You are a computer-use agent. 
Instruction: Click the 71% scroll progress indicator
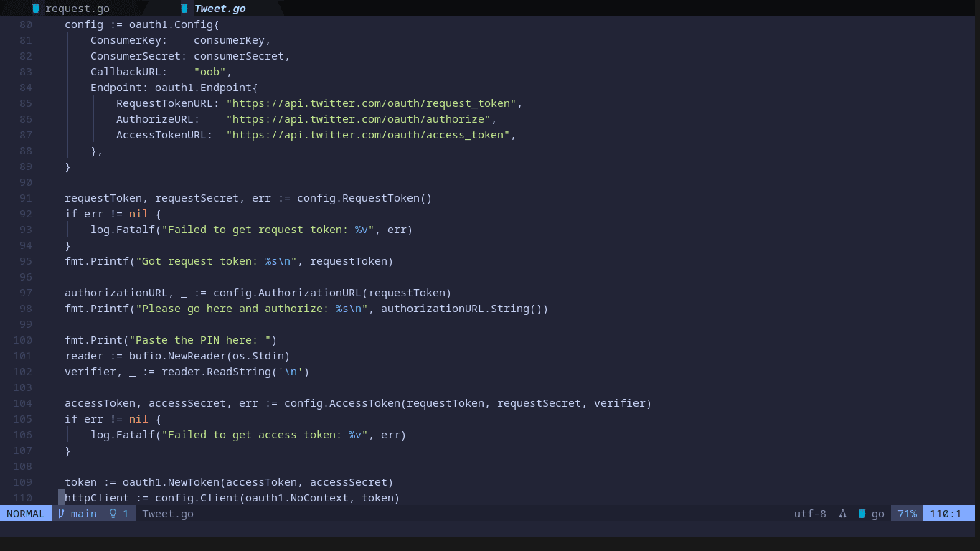pos(907,514)
